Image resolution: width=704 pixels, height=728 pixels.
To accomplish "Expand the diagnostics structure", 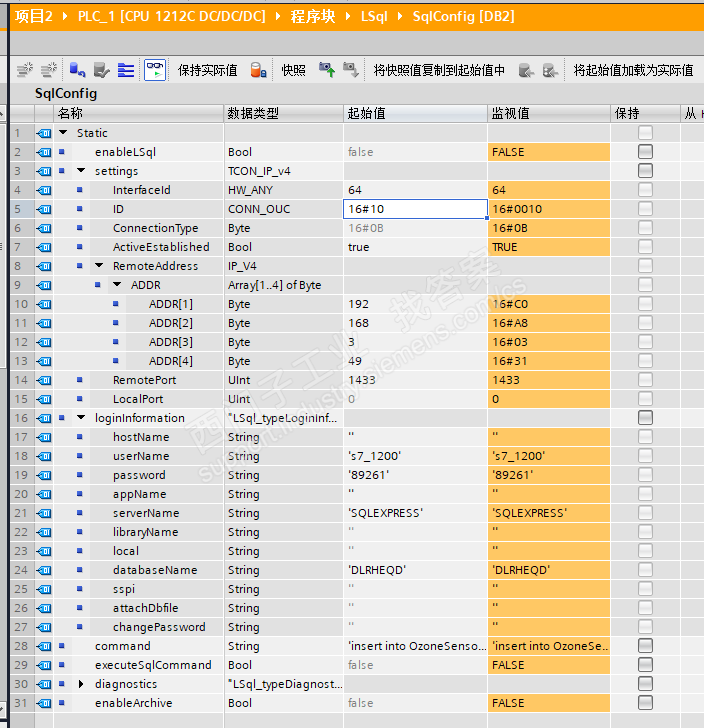I will pos(82,684).
